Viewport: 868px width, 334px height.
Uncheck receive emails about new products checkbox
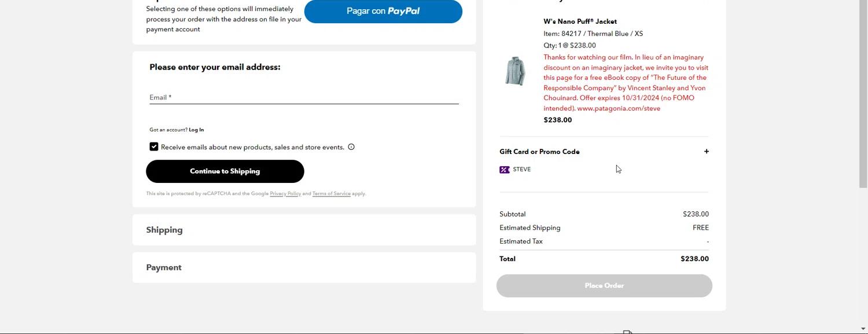154,147
